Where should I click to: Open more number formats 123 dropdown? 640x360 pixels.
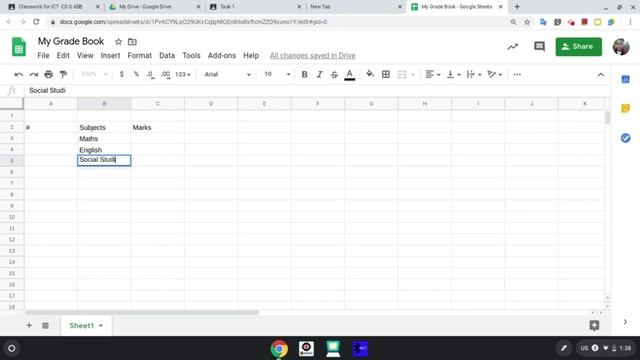point(183,74)
